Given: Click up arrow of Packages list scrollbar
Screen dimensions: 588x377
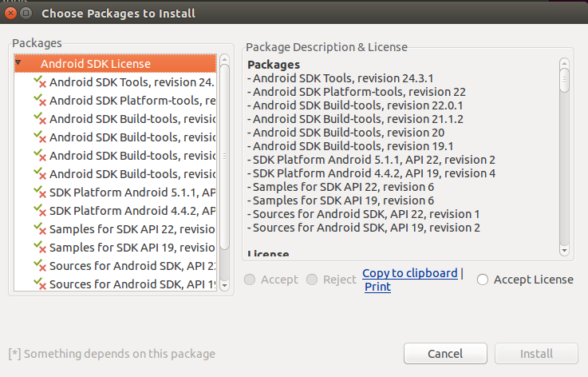Looking at the screenshot, I should point(225,59).
